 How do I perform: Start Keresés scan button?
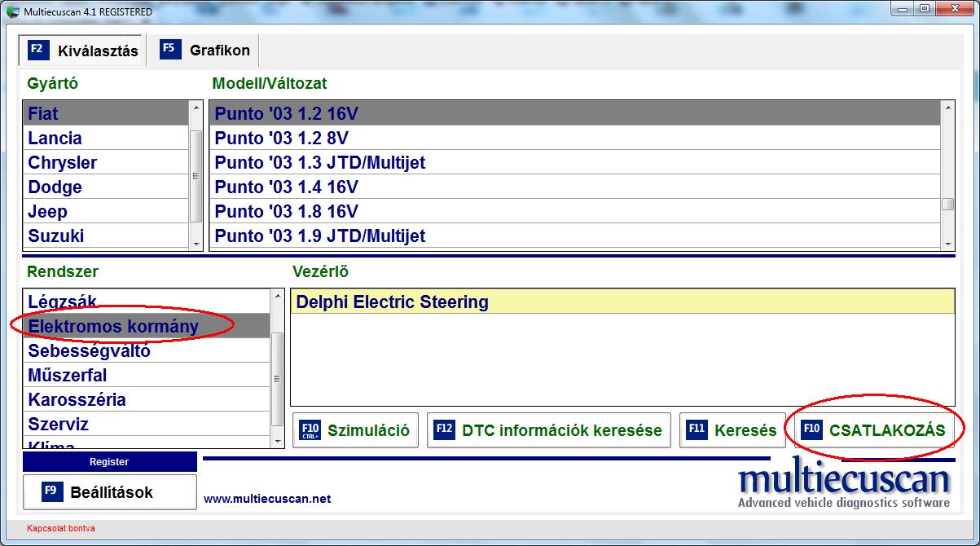pyautogui.click(x=732, y=430)
